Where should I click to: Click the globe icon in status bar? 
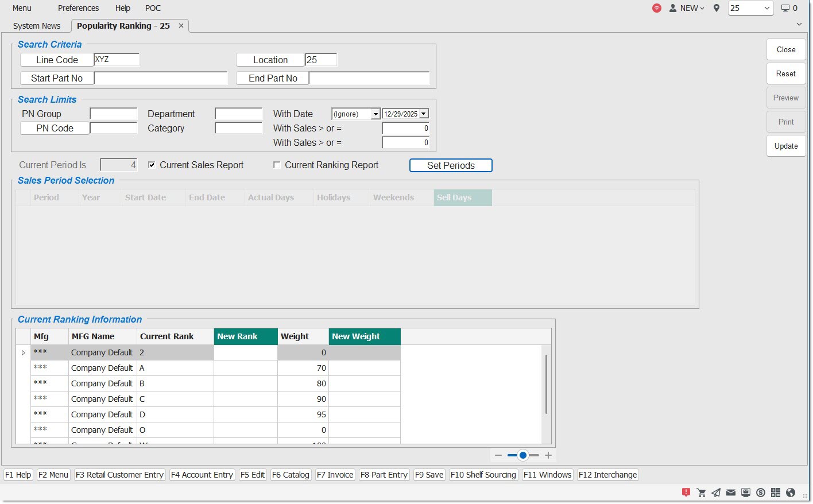(791, 493)
